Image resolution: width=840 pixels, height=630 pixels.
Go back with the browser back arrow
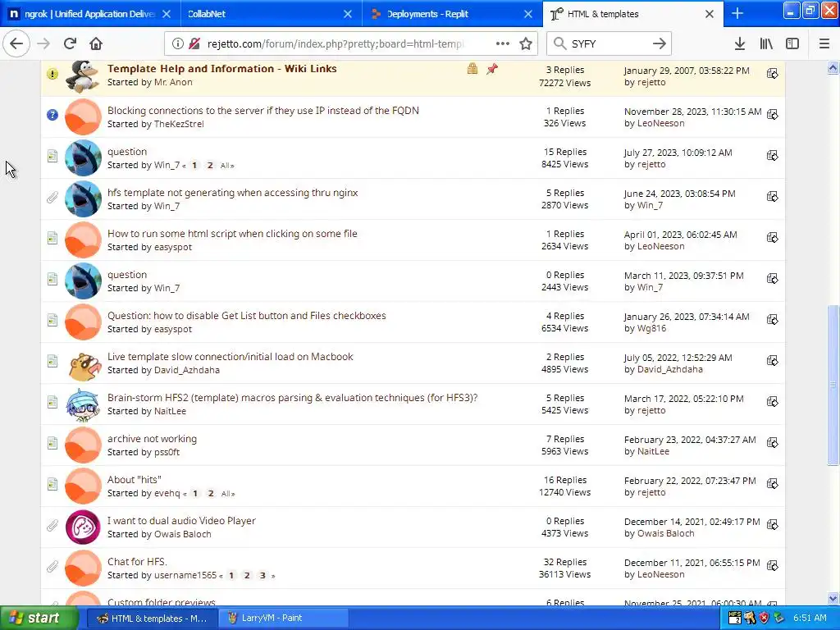(x=16, y=44)
